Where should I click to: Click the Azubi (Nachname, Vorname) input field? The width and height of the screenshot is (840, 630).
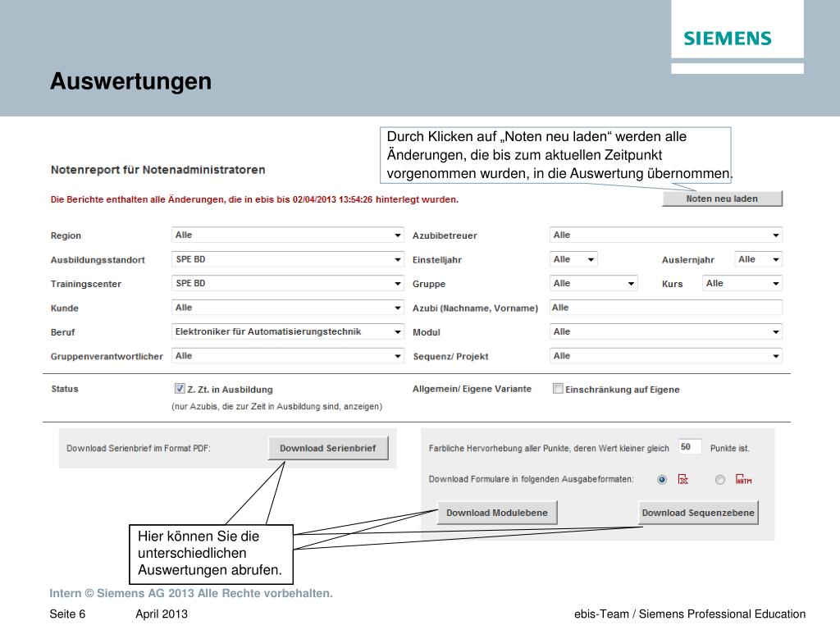pos(666,308)
